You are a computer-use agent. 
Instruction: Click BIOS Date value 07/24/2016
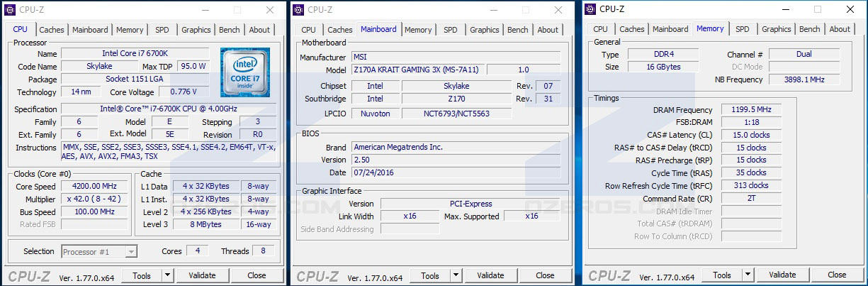(x=456, y=172)
